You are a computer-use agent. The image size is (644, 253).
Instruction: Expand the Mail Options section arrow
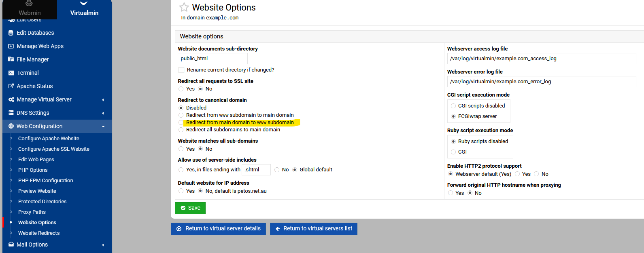[x=103, y=245]
